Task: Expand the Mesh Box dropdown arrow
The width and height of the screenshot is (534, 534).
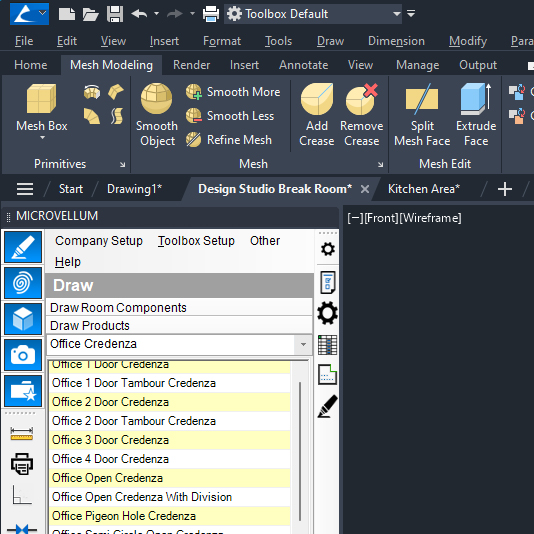Action: 42,138
